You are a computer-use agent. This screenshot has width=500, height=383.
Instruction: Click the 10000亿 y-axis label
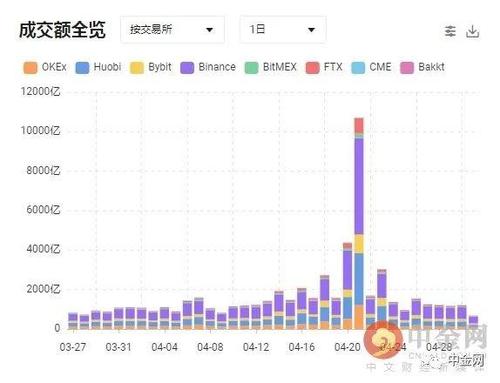40,130
